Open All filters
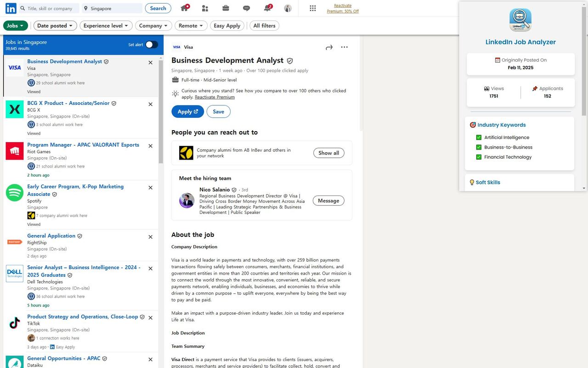Image resolution: width=588 pixels, height=368 pixels. [x=264, y=26]
